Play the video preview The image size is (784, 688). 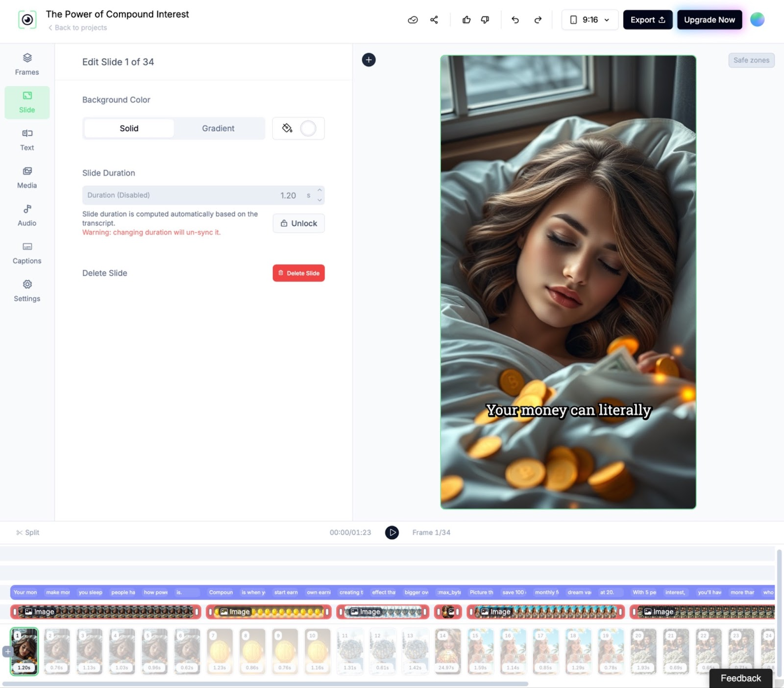click(392, 532)
